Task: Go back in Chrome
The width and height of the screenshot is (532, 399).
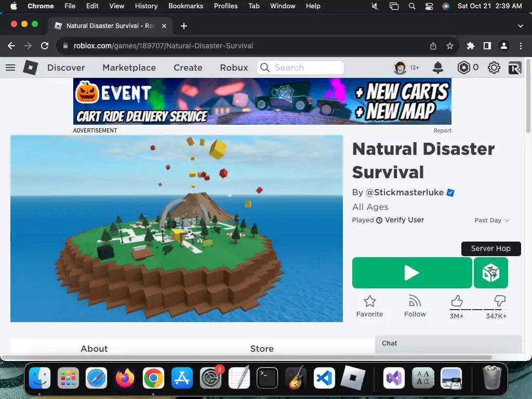Action: point(11,46)
